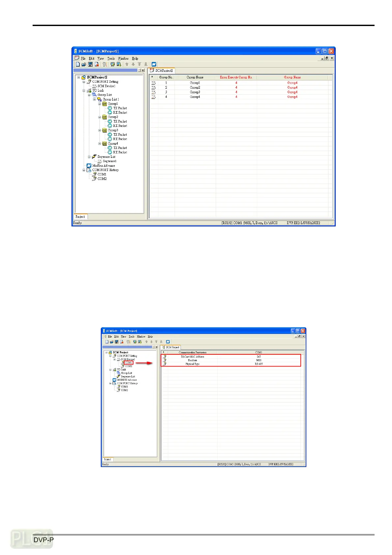This screenshot has width=392, height=555.
Task: Open File menu in SCMProject2 window
Action: [x=83, y=58]
